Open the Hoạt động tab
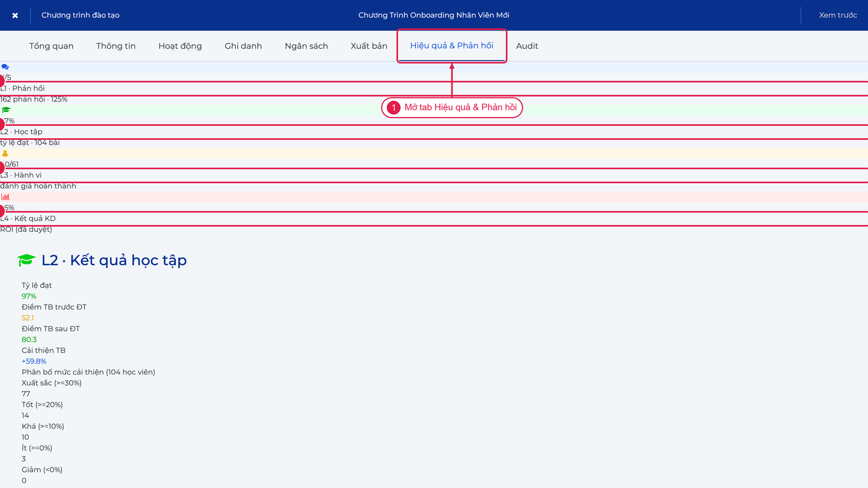The width and height of the screenshot is (868, 488). 180,46
